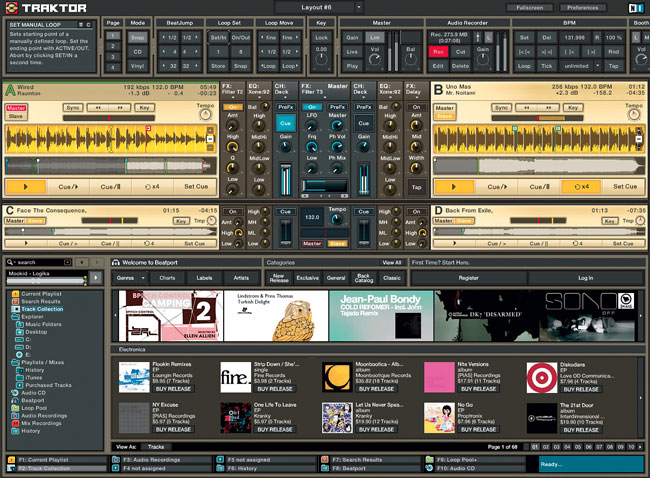
Task: Toggle Key lock on Deck B
Action: [x=573, y=108]
